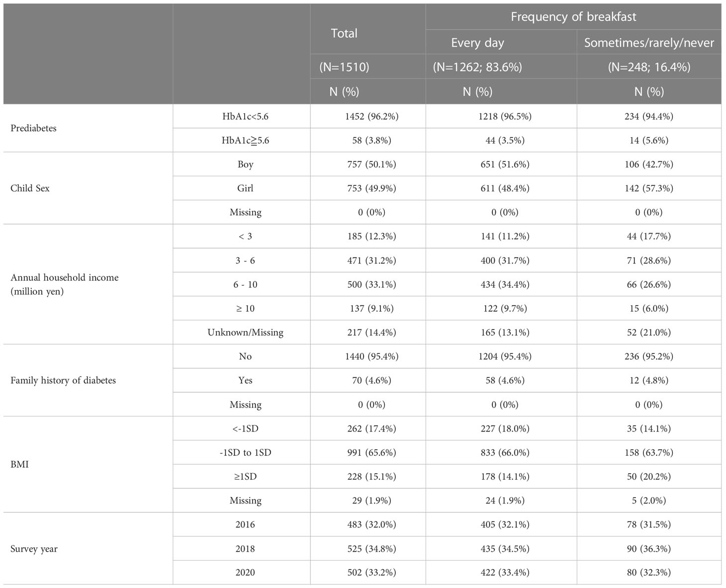Click the Girl category cell
The height and width of the screenshot is (588, 726).
coord(245,188)
